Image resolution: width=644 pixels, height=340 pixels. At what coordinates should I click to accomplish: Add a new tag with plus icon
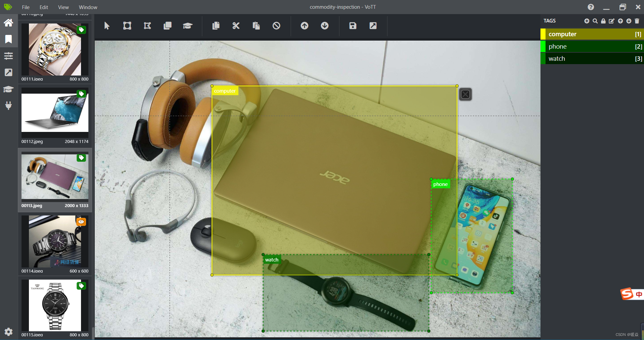(x=587, y=21)
